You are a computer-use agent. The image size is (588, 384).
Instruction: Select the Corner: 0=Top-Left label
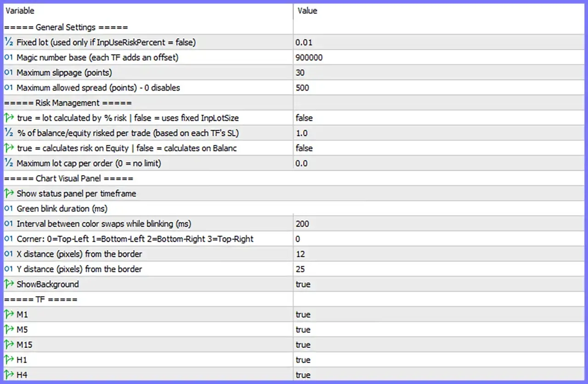(x=135, y=239)
